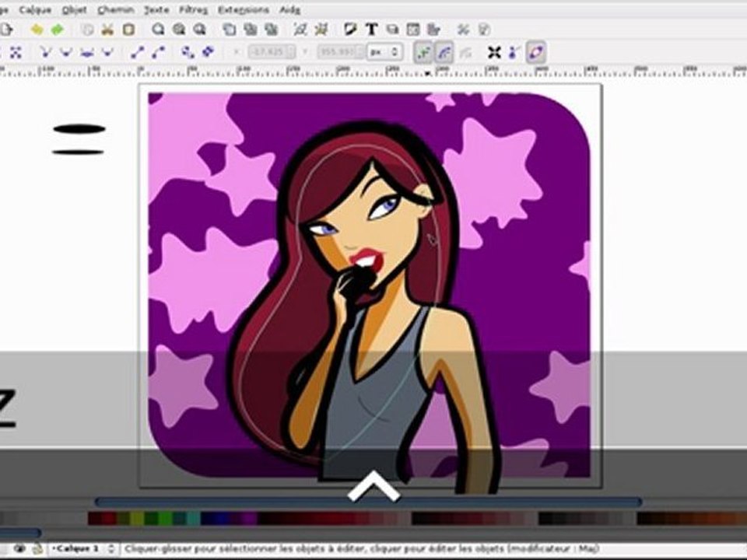This screenshot has height=560, width=747.
Task: Make selected nodes symmetric icon
Action: [x=86, y=52]
